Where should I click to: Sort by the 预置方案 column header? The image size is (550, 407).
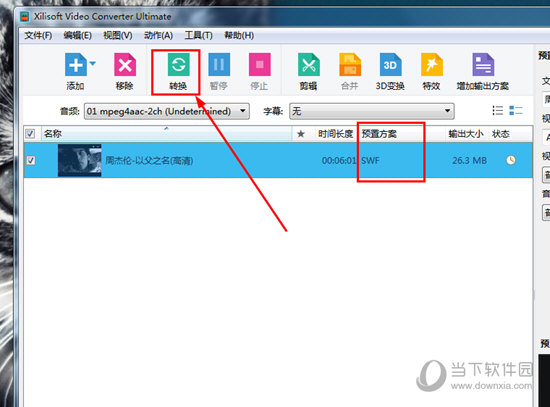[379, 134]
